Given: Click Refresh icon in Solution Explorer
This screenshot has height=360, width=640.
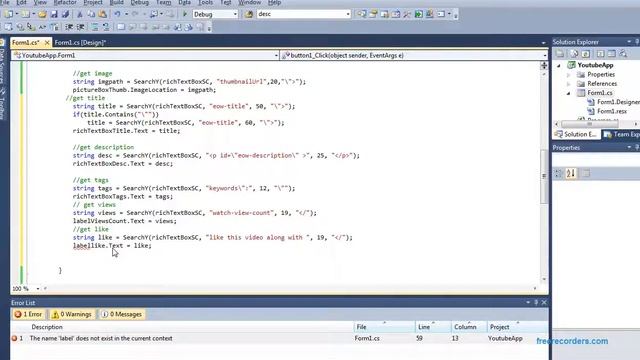Looking at the screenshot, I should coord(586,53).
